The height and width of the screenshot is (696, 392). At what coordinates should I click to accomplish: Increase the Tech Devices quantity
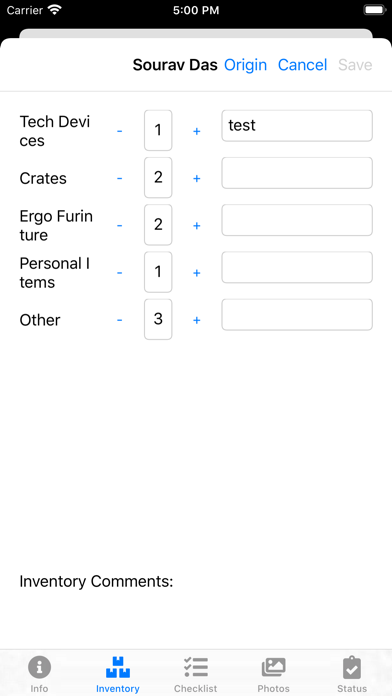click(197, 131)
